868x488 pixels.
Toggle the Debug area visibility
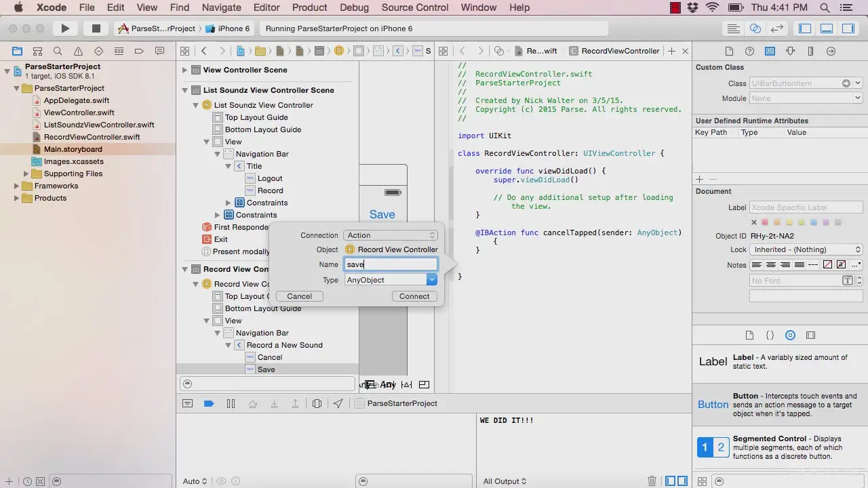(827, 28)
